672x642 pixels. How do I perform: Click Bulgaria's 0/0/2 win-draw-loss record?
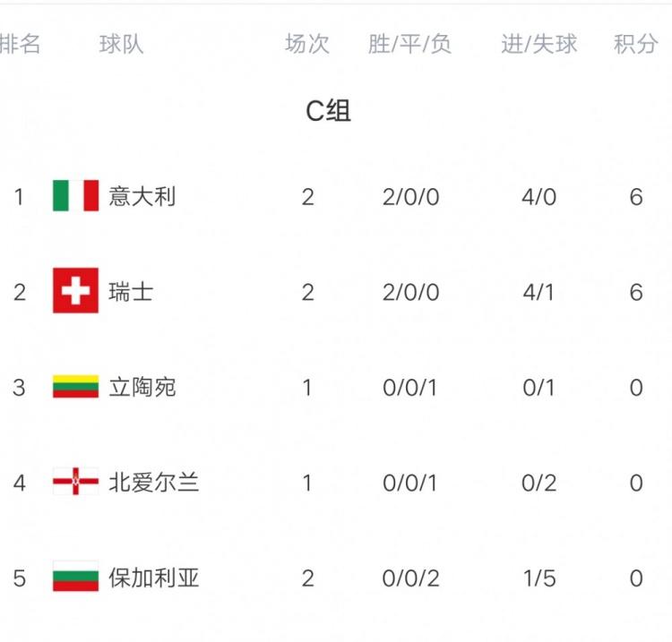(410, 578)
